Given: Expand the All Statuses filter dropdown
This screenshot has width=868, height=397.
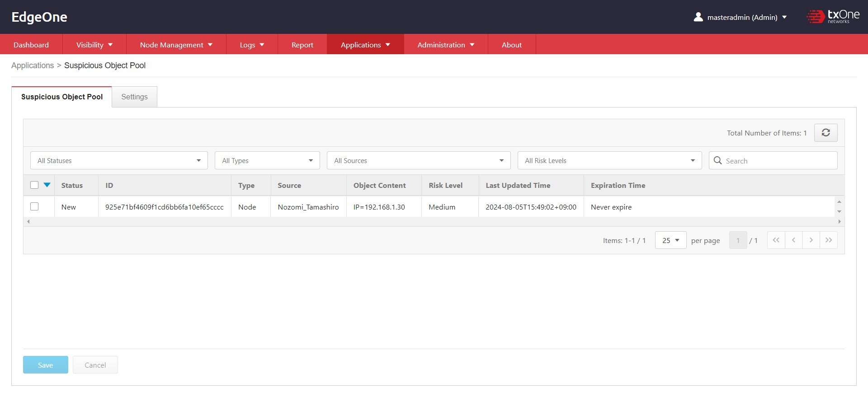Looking at the screenshot, I should (x=119, y=160).
